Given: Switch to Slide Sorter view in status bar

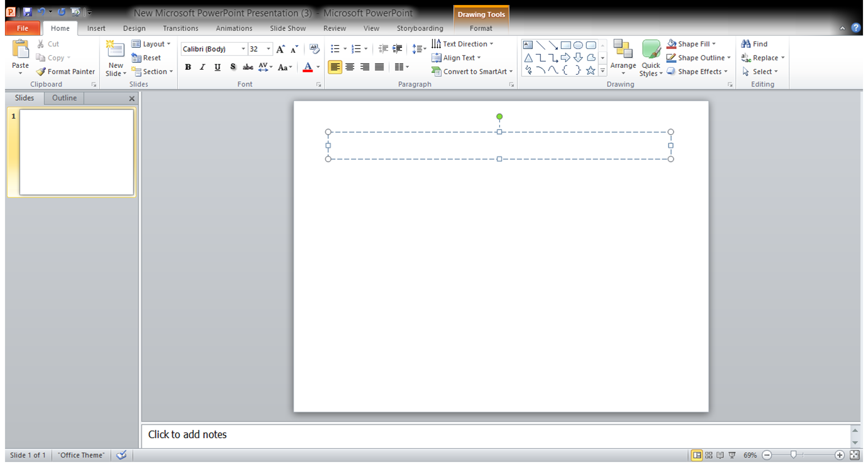Looking at the screenshot, I should tap(709, 455).
